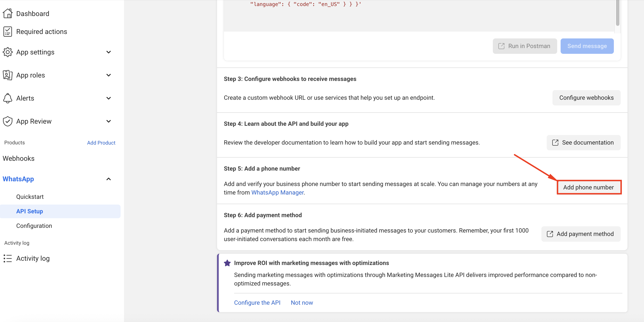The width and height of the screenshot is (644, 322).
Task: Select the WhatsApp product heading
Action: [x=18, y=179]
